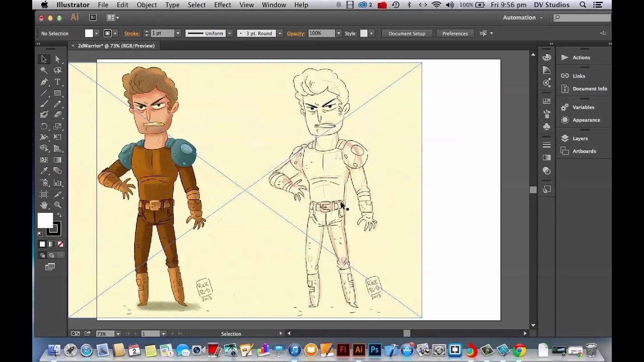Swap fill and stroke colors
This screenshot has height=362, width=644.
click(59, 215)
